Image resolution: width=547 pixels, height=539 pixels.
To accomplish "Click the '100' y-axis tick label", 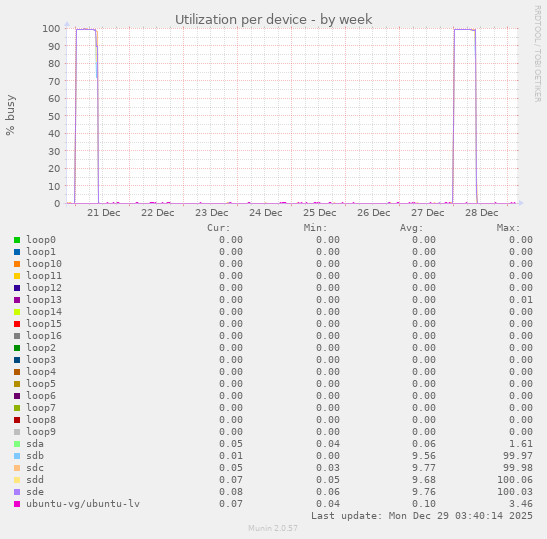I will point(51,29).
